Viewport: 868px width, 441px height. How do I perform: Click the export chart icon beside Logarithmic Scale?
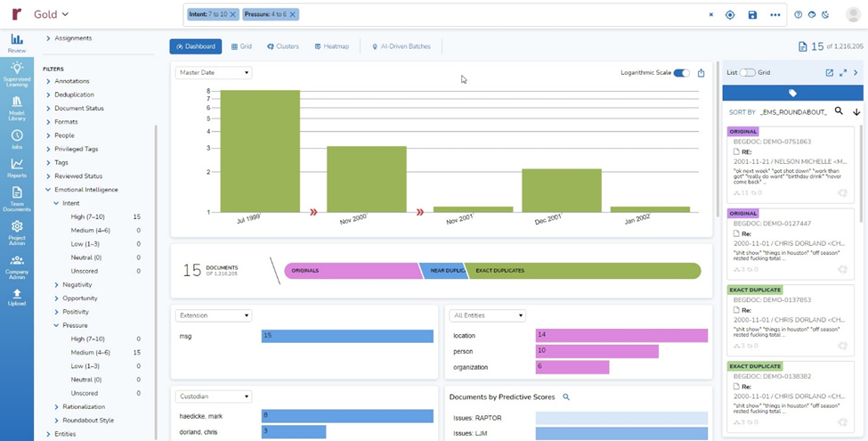tap(701, 73)
